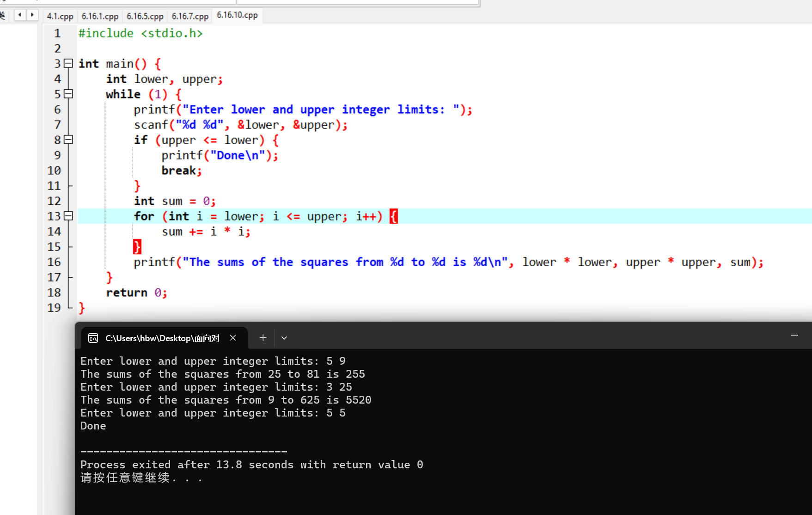
Task: Click printf("Done\n") on line 9
Action: [220, 155]
